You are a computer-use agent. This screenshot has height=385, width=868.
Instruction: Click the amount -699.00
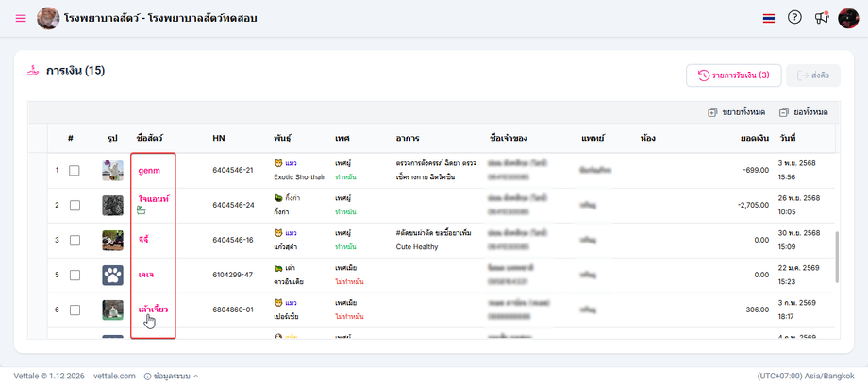[756, 170]
